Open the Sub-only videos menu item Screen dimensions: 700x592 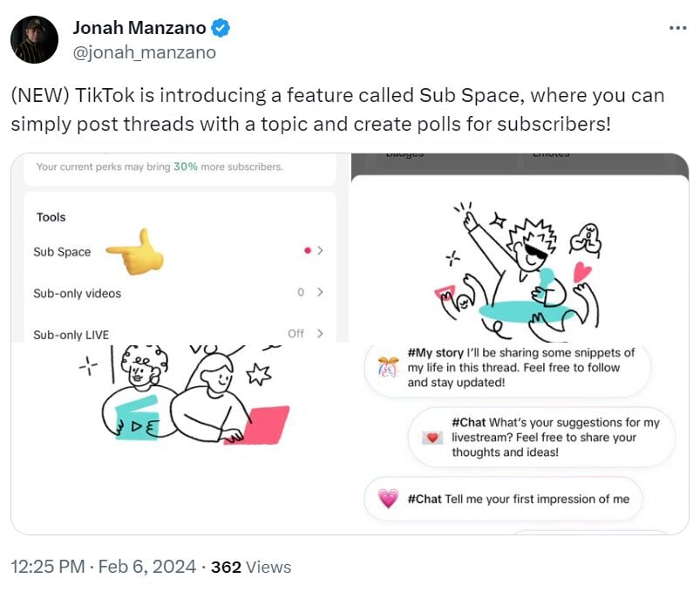[x=78, y=294]
